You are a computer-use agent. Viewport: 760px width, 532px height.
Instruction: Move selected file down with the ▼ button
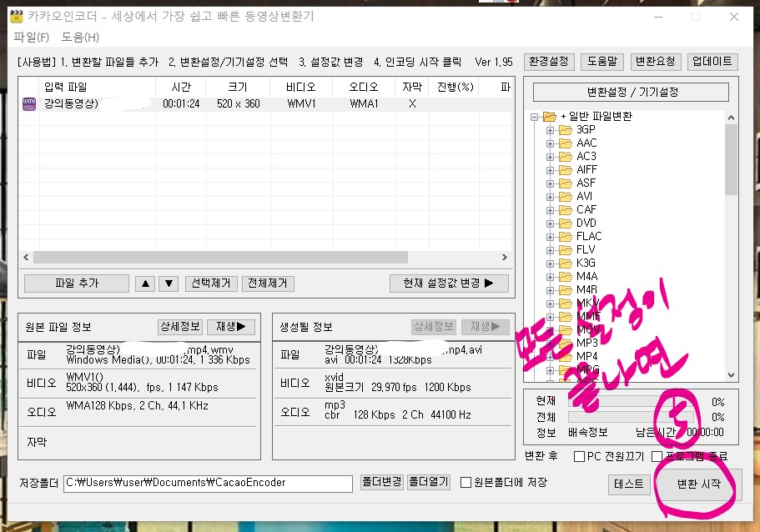click(169, 284)
